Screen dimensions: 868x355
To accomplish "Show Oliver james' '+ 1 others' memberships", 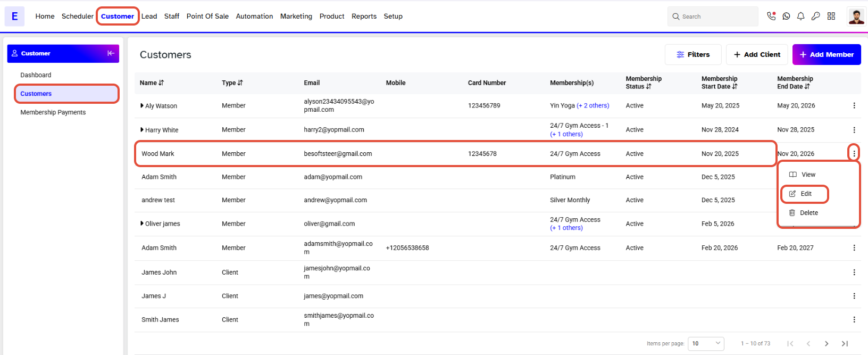I will coord(566,228).
